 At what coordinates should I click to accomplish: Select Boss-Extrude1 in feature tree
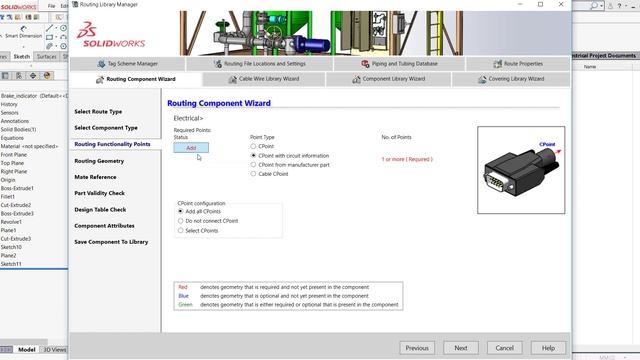click(17, 188)
